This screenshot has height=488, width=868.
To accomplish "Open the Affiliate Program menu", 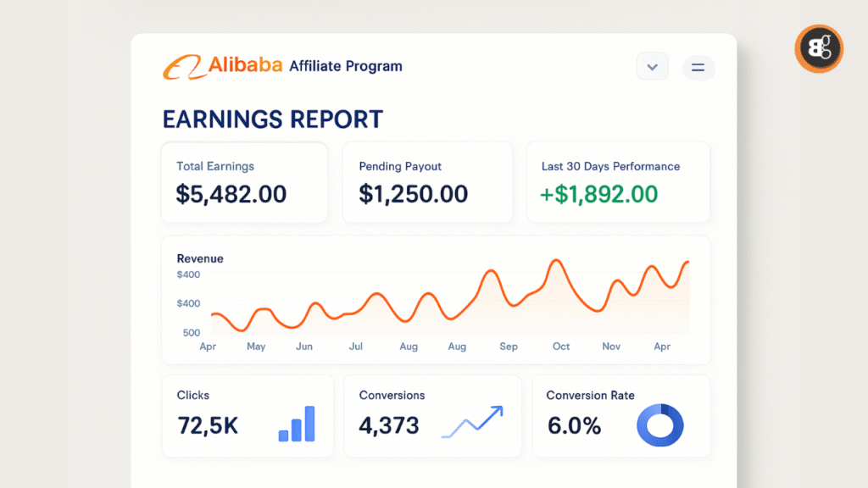I will (x=346, y=65).
